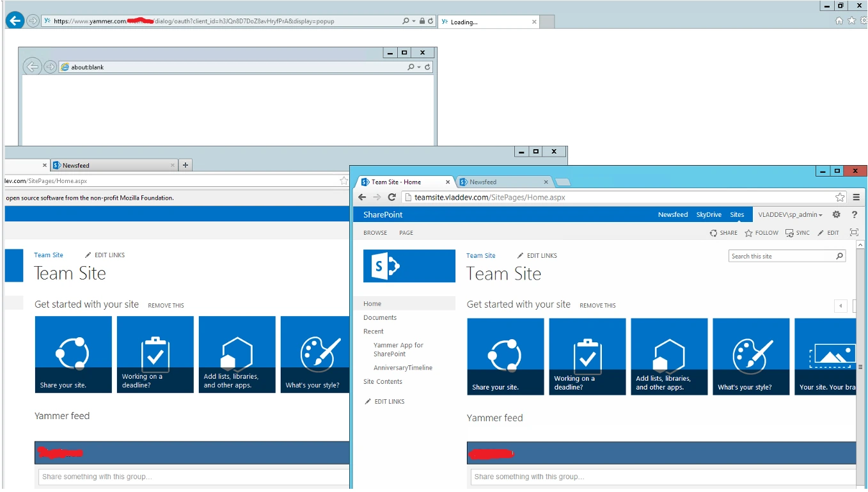Click the focus on content icon
Viewport: 868px width, 492px height.
(x=853, y=232)
